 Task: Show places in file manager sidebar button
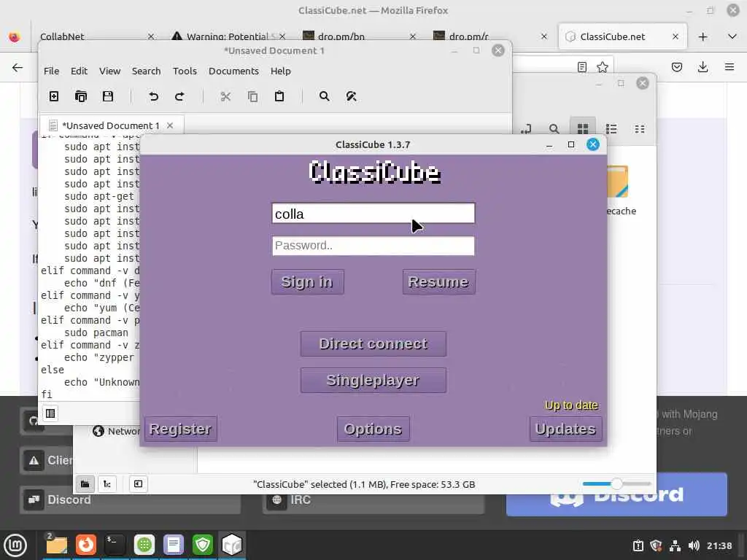tap(85, 484)
